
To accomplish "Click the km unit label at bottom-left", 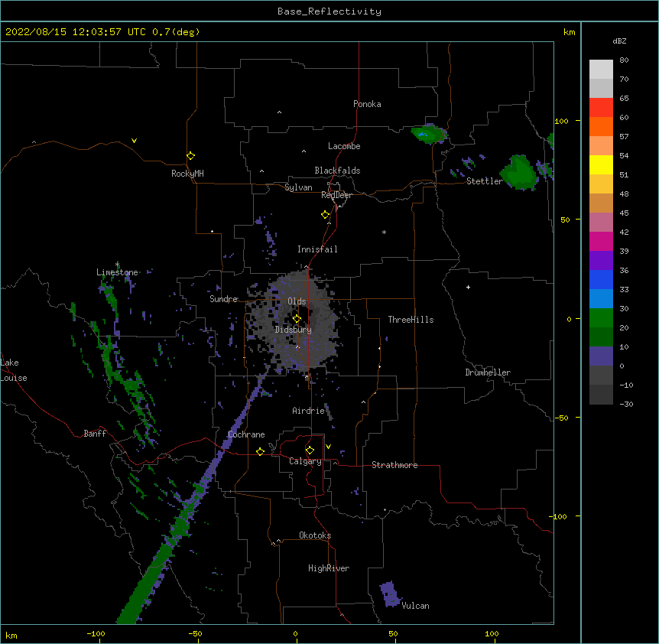I will point(11,636).
